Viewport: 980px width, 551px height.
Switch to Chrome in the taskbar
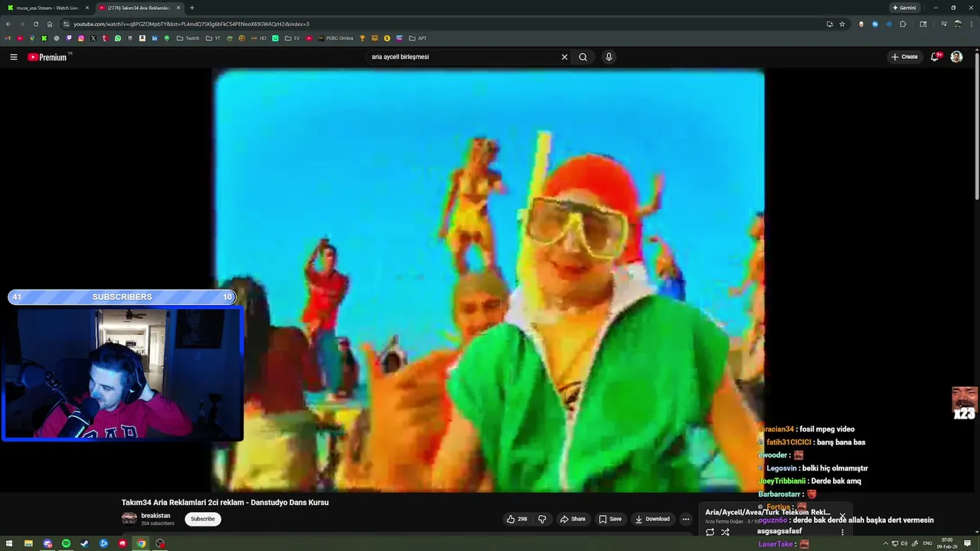click(x=141, y=543)
